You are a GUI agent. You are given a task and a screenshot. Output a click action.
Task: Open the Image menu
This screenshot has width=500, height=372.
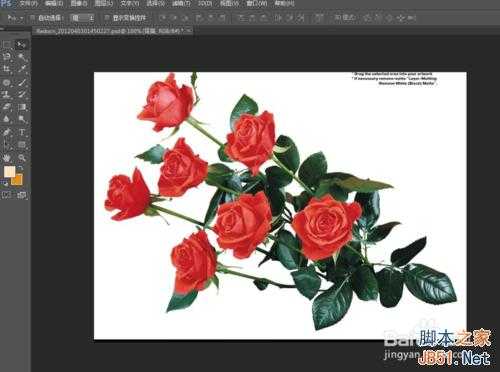click(79, 4)
